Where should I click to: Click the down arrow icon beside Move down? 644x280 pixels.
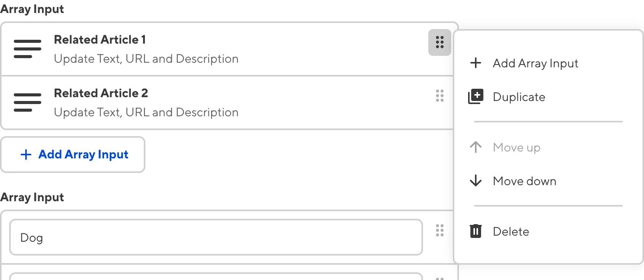(x=475, y=181)
